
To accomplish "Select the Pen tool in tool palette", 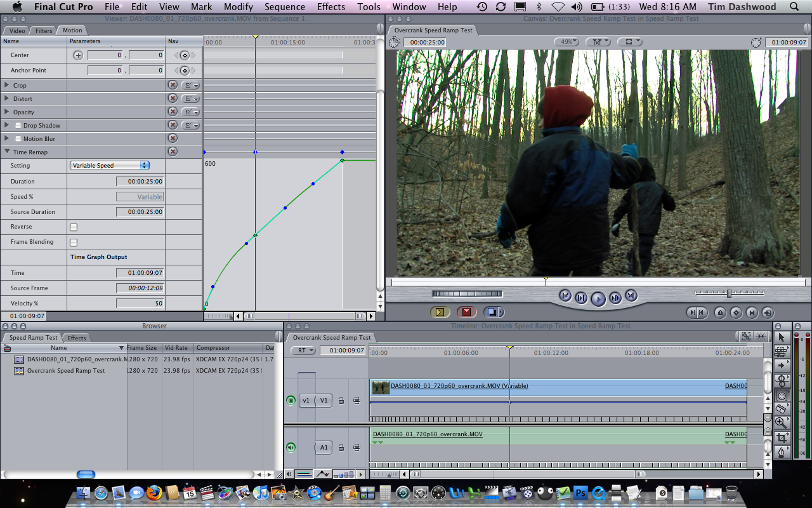I will pos(782,452).
